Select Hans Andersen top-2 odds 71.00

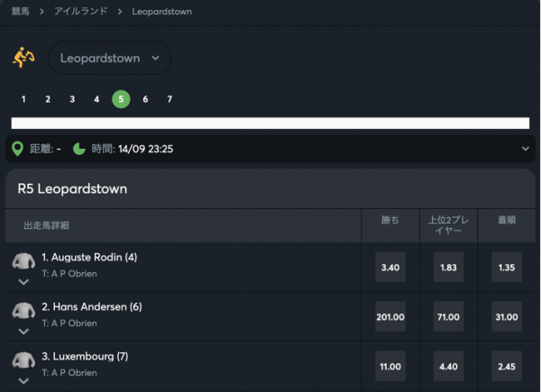448,316
